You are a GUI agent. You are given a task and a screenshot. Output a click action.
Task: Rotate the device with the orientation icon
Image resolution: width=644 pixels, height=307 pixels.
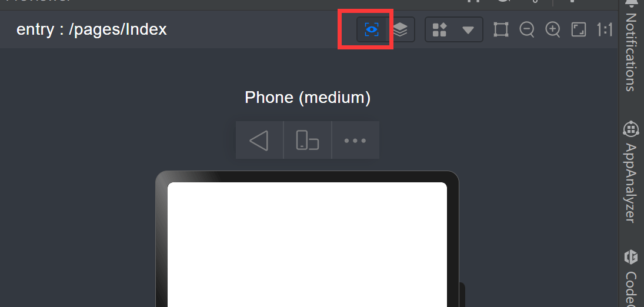[308, 140]
